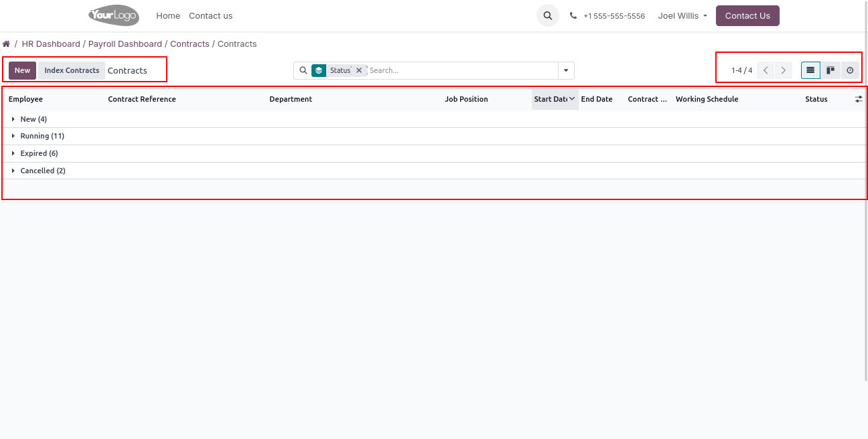Expand the Cancelled (2) group
The width and height of the screenshot is (868, 439).
(42, 171)
